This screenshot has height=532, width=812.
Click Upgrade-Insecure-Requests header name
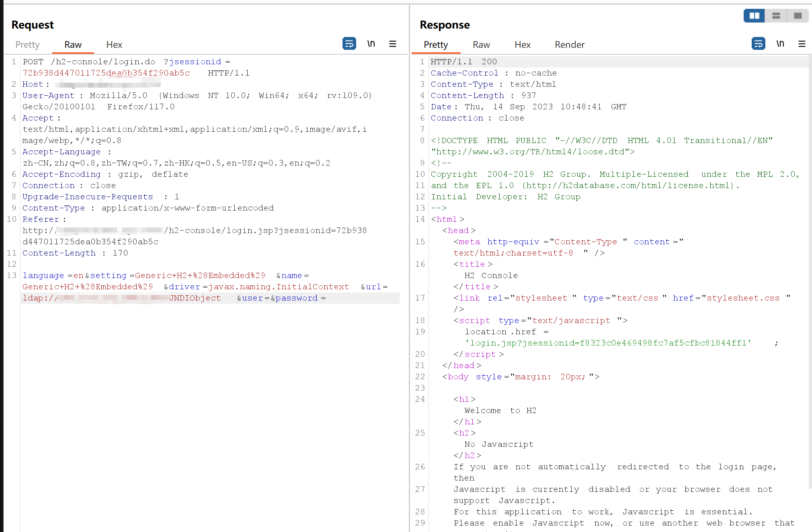[88, 196]
